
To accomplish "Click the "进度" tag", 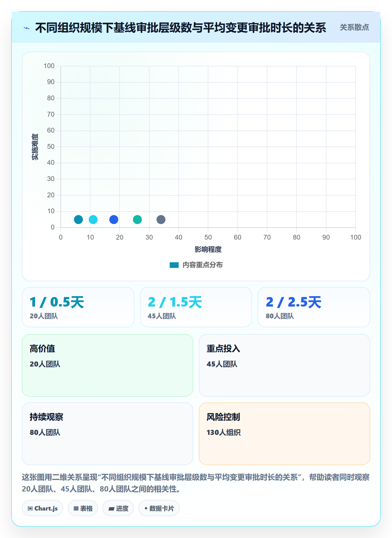I will 118,508.
